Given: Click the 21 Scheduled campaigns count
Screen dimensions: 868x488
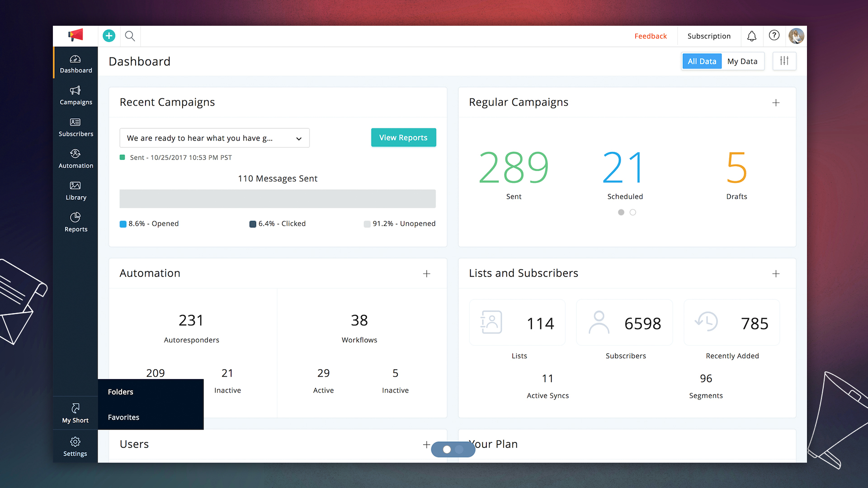Looking at the screenshot, I should click(623, 168).
